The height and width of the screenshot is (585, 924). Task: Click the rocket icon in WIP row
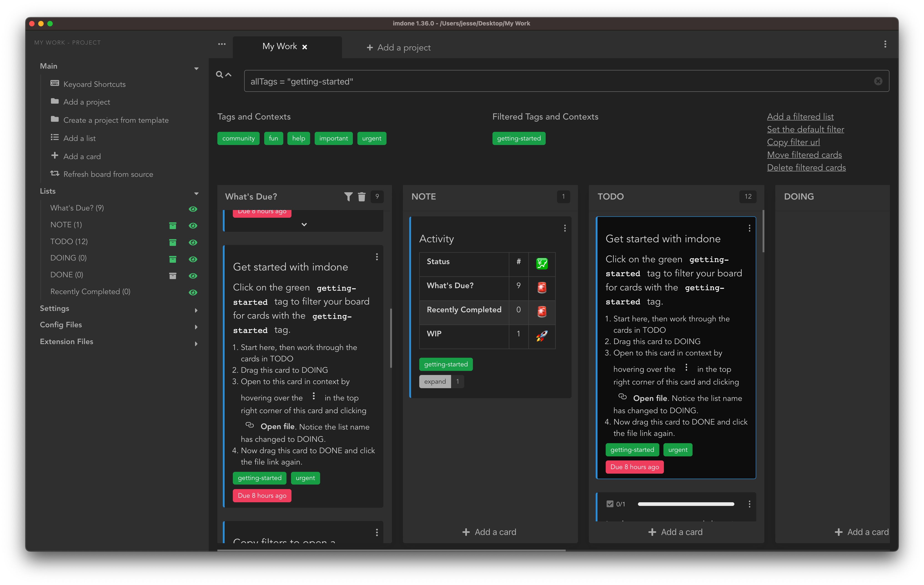pos(541,336)
